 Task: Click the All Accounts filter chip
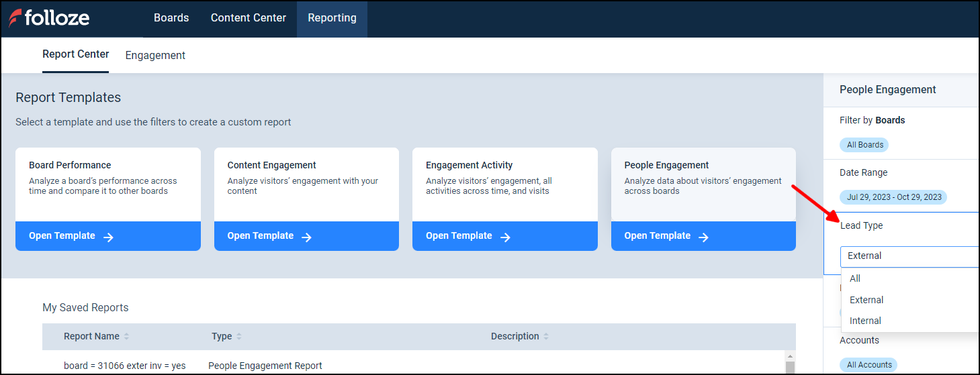coord(869,365)
